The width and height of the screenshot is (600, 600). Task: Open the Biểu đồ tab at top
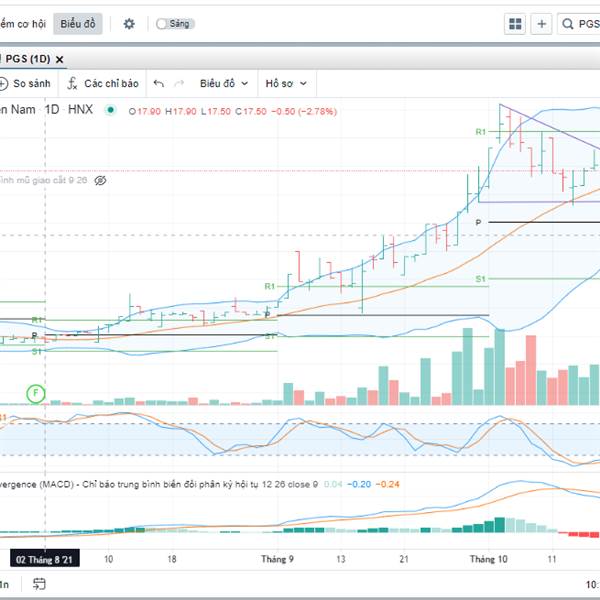[x=78, y=24]
